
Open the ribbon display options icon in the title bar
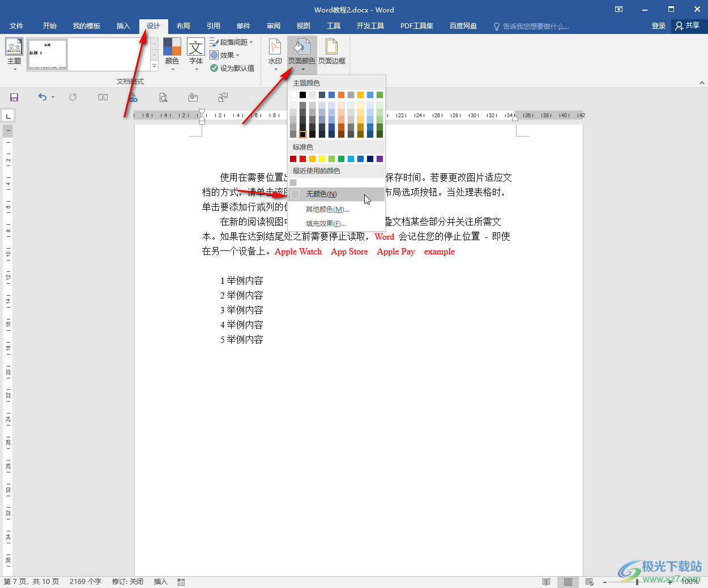pos(619,10)
